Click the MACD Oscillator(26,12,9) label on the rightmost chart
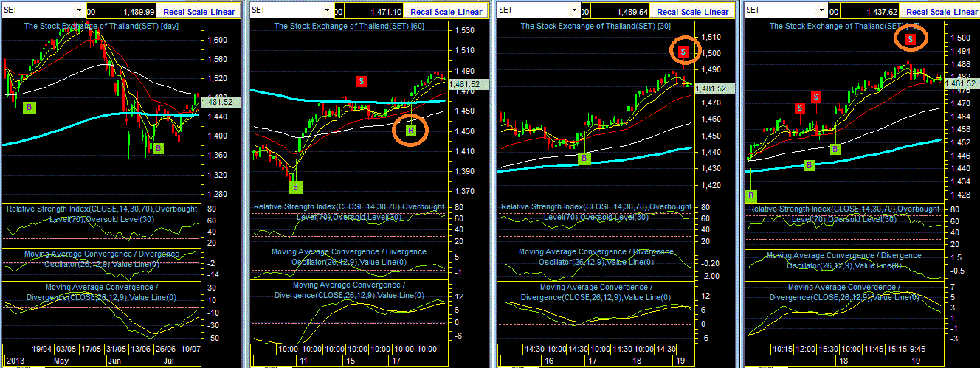 point(844,260)
